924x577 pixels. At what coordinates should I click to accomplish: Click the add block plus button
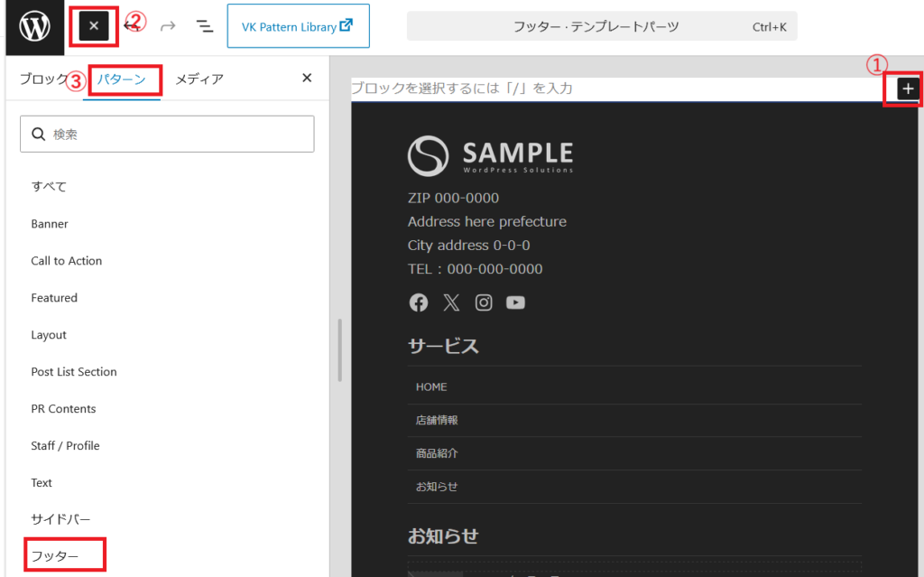pyautogui.click(x=907, y=88)
